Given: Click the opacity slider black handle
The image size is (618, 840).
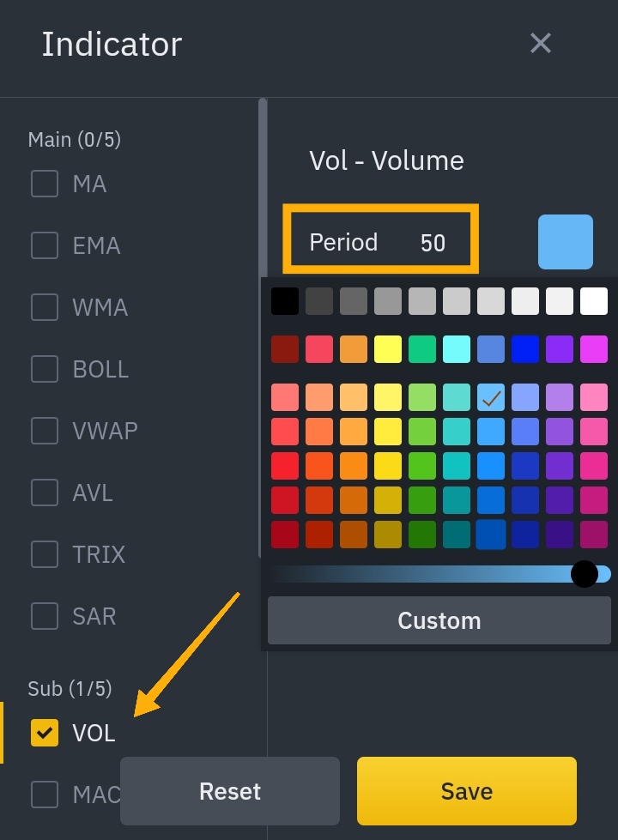Looking at the screenshot, I should (x=585, y=574).
